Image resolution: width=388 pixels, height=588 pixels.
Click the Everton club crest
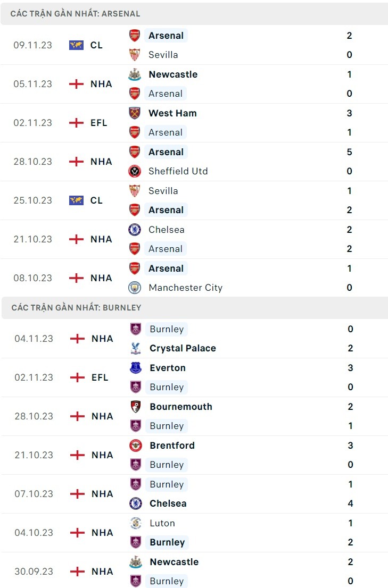pyautogui.click(x=136, y=368)
